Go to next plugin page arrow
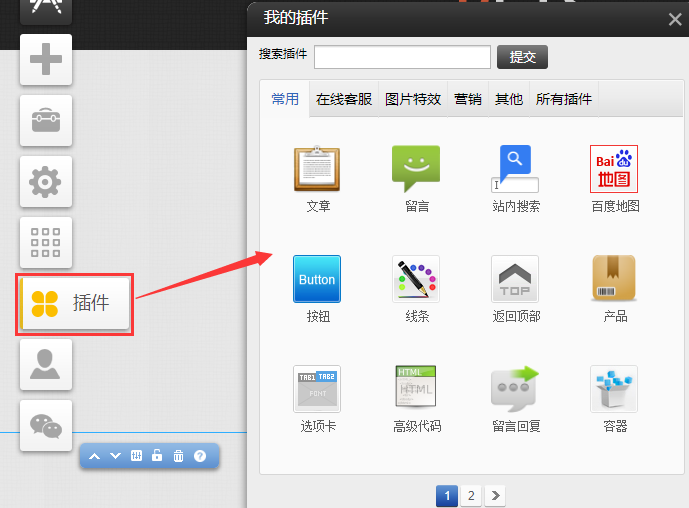The image size is (689, 508). (495, 495)
